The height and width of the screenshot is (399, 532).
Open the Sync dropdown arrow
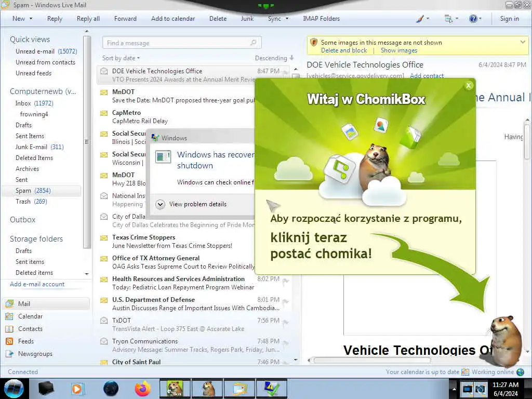[x=287, y=19]
